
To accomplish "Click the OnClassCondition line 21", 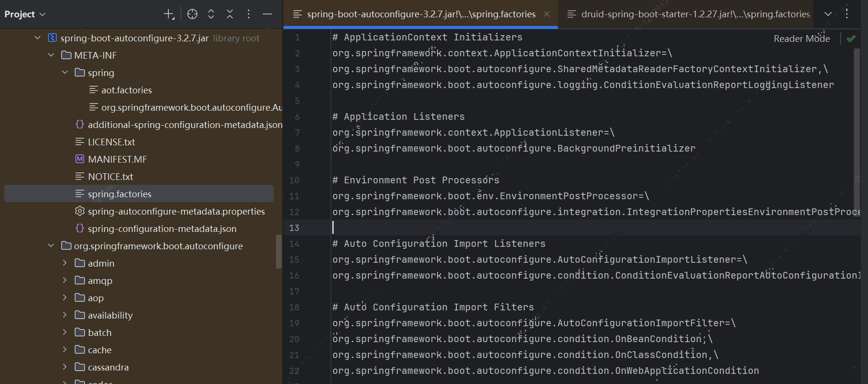I will pos(526,355).
